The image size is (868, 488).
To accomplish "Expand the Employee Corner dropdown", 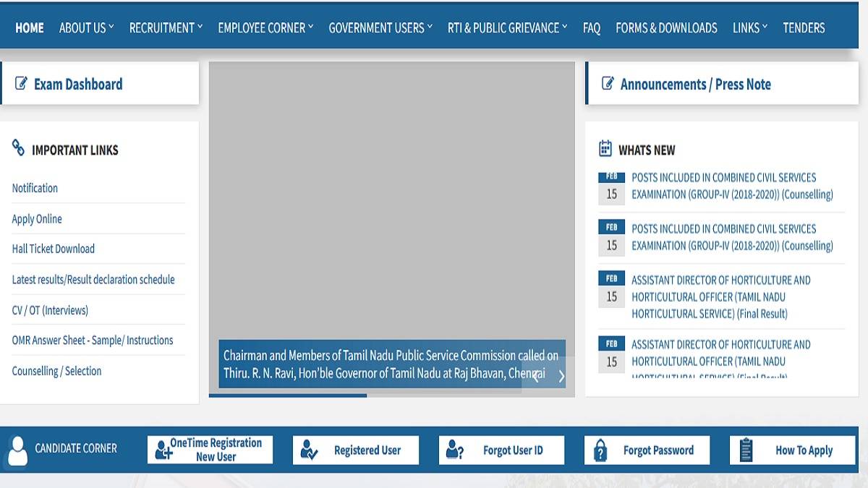I will [x=265, y=28].
